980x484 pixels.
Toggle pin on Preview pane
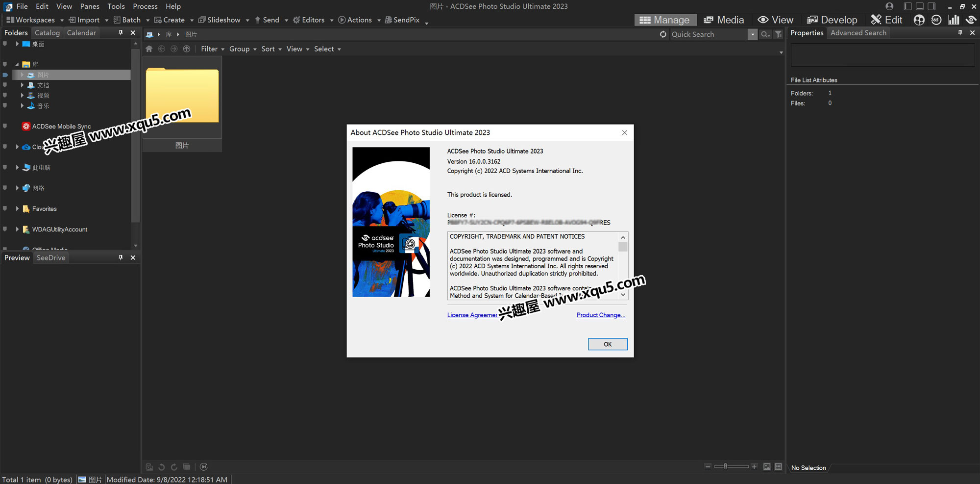121,257
